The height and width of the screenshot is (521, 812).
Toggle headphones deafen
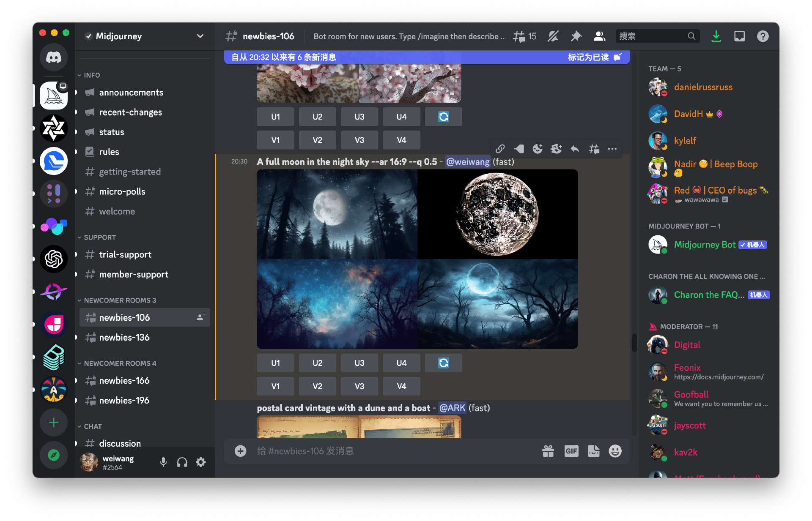182,462
